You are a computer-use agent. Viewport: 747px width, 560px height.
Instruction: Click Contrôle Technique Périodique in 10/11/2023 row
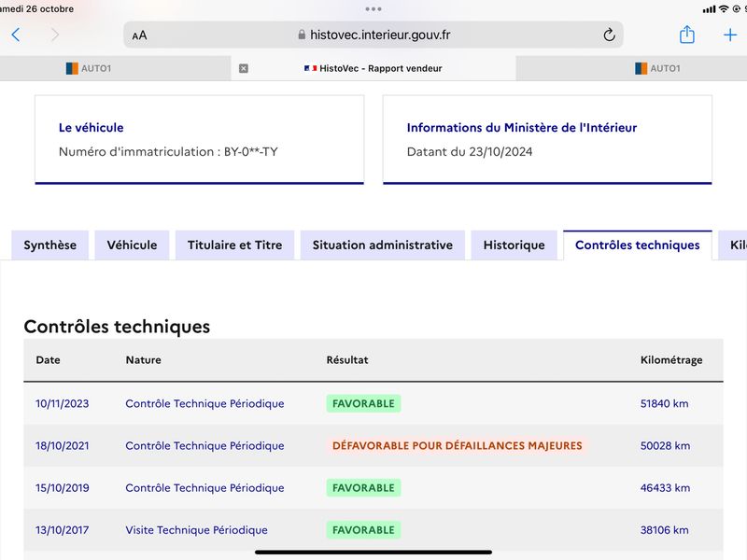pyautogui.click(x=204, y=404)
